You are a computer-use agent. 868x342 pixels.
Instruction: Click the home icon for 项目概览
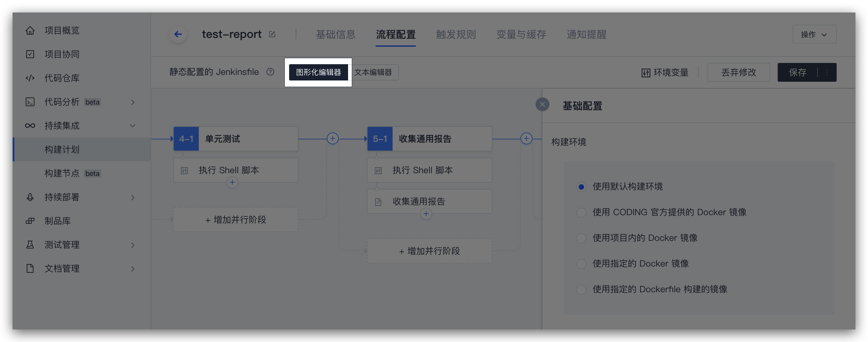30,31
